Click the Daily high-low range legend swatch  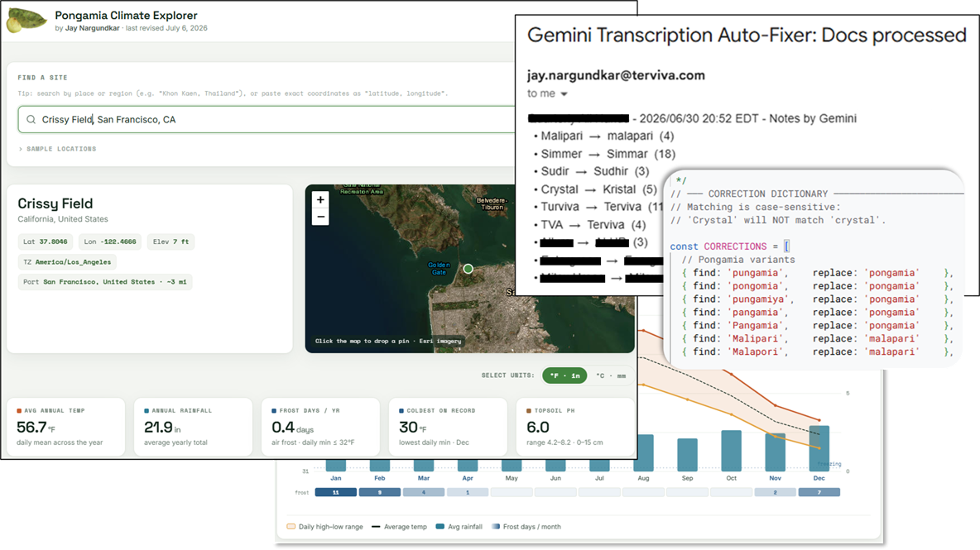291,526
